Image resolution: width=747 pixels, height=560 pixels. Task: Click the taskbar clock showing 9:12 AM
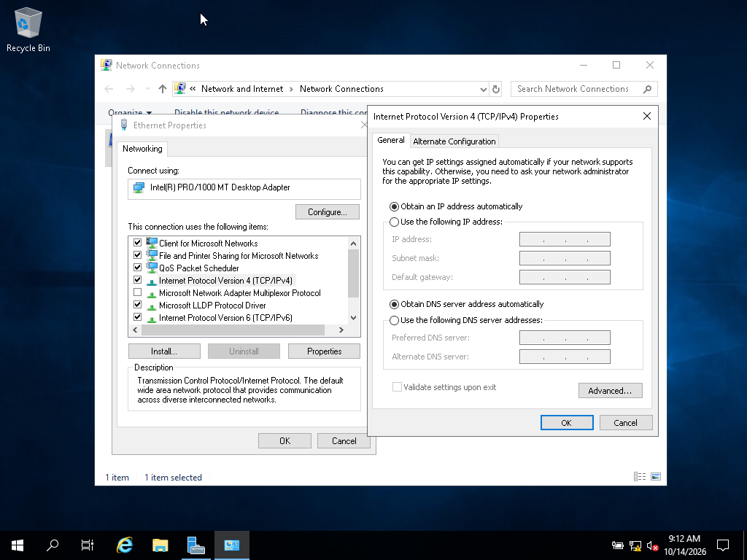click(x=684, y=545)
